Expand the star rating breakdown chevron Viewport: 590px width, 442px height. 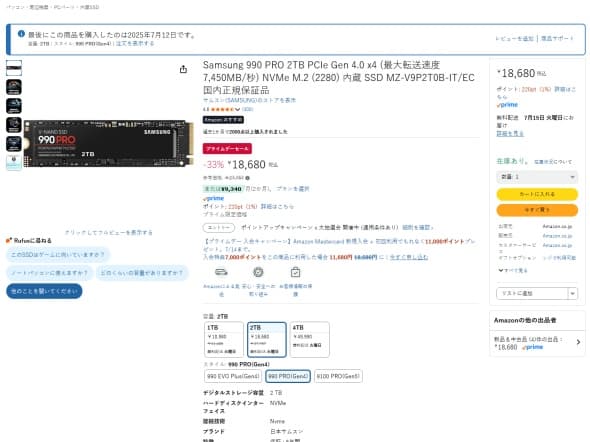237,109
